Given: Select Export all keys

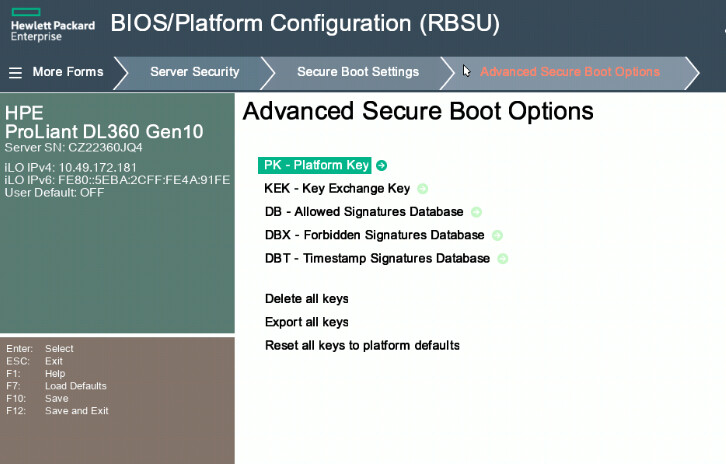Looking at the screenshot, I should click(306, 322).
